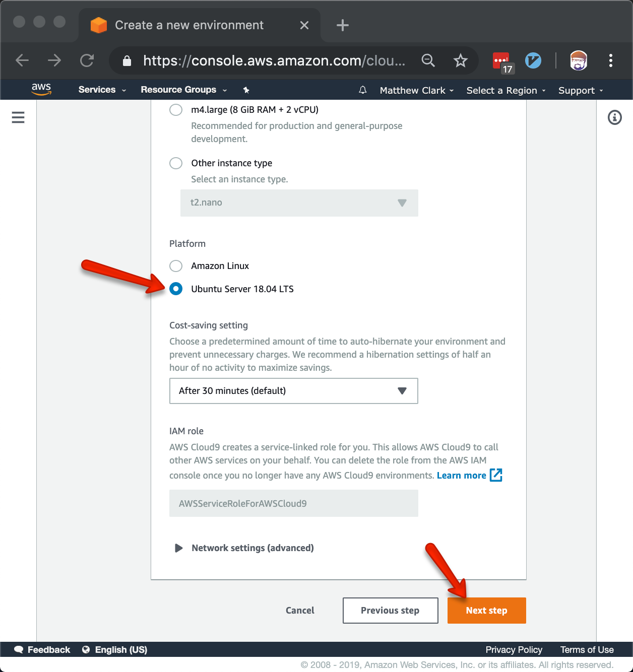Image resolution: width=633 pixels, height=672 pixels.
Task: Choose the Amazon Linux platform radio
Action: pos(176,266)
